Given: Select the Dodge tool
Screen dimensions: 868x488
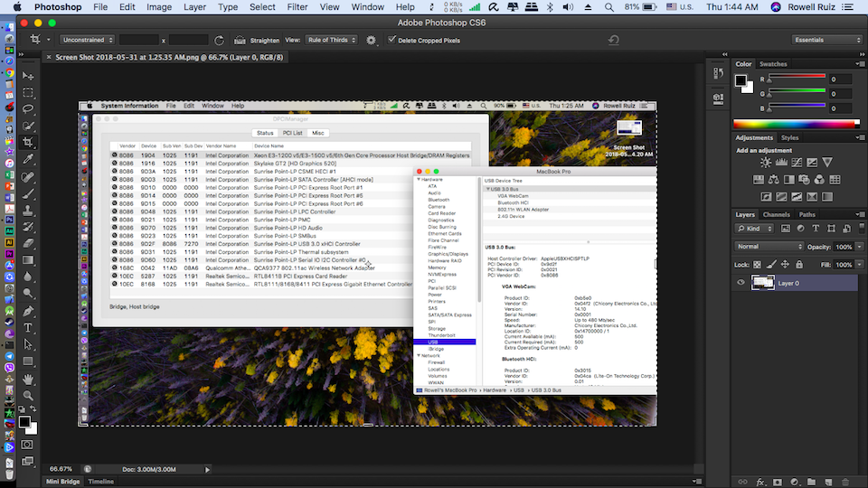Looking at the screenshot, I should pyautogui.click(x=28, y=293).
